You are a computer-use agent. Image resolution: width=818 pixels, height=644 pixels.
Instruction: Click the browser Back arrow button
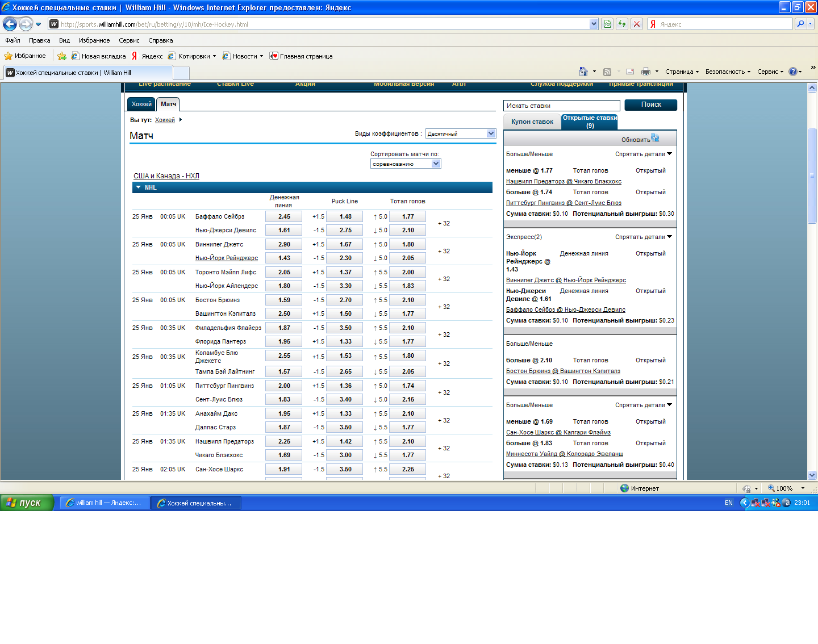click(10, 24)
